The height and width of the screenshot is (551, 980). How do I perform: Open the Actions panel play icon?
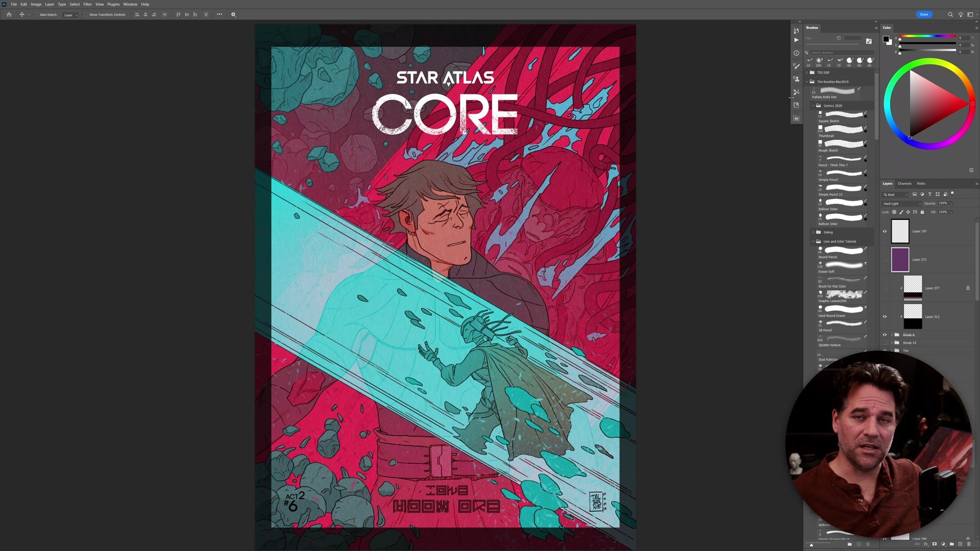[x=796, y=40]
